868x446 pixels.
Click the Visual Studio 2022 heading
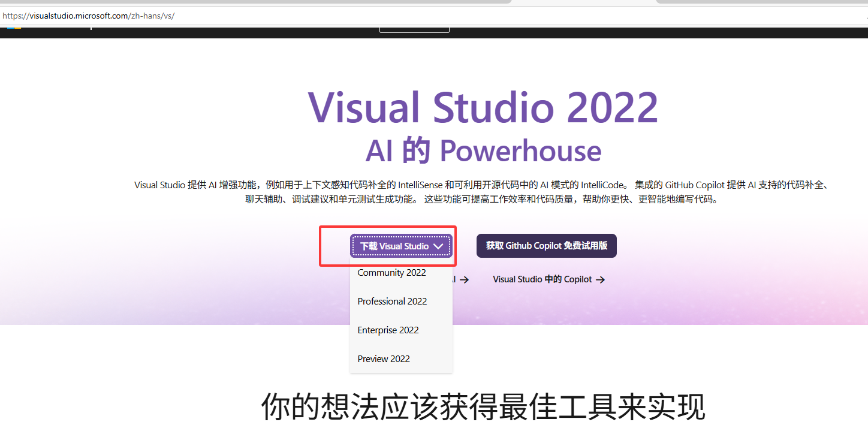click(483, 108)
